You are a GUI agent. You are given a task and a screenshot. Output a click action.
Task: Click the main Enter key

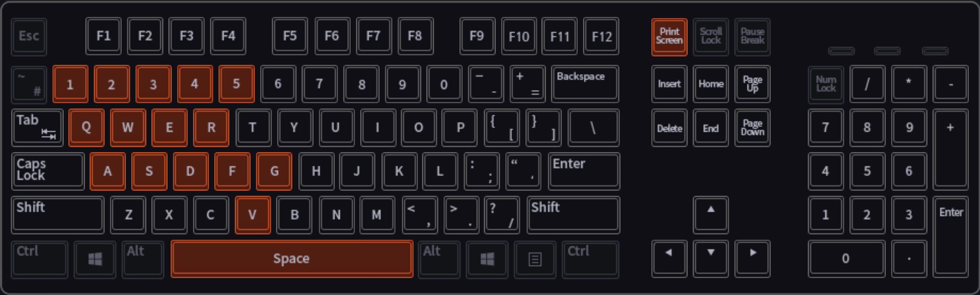584,171
